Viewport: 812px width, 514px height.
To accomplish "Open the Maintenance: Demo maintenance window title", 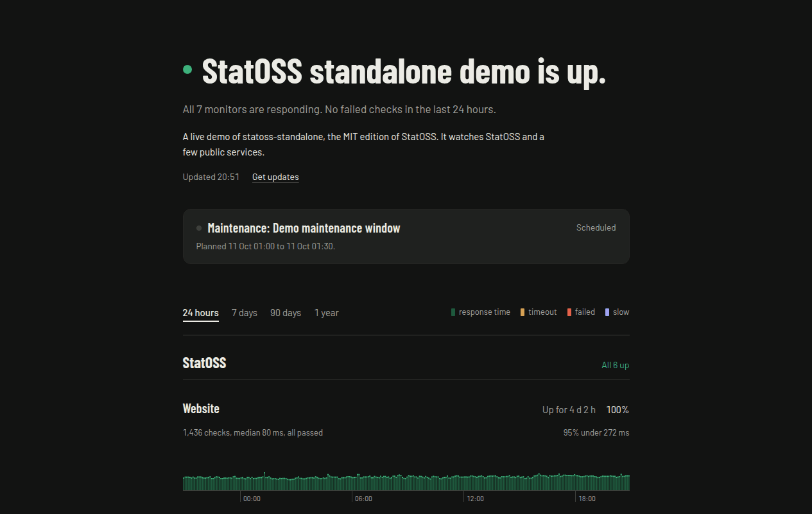I will [304, 228].
